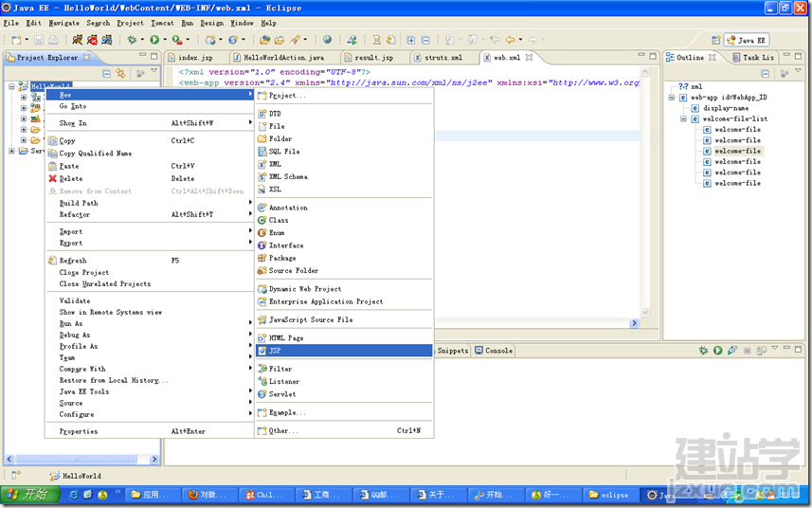Click the Debug bug toolbar icon
The height and width of the screenshot is (508, 812).
point(132,40)
